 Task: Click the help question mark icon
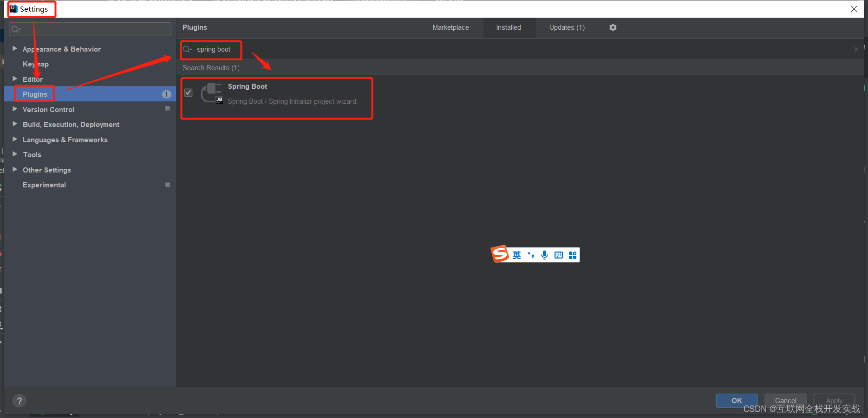[x=19, y=401]
